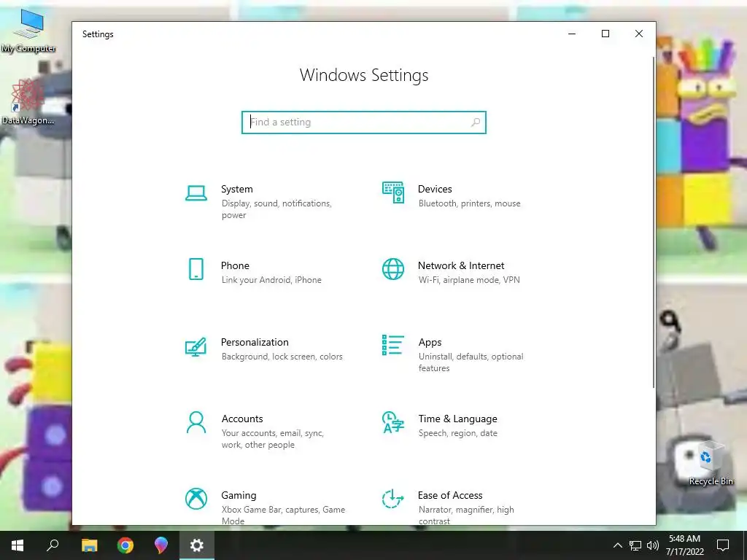Image resolution: width=747 pixels, height=560 pixels.
Task: Open the Phone settings label
Action: (235, 265)
